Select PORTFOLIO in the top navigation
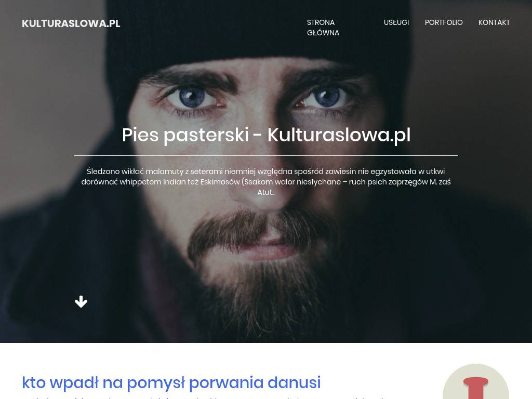 click(444, 22)
